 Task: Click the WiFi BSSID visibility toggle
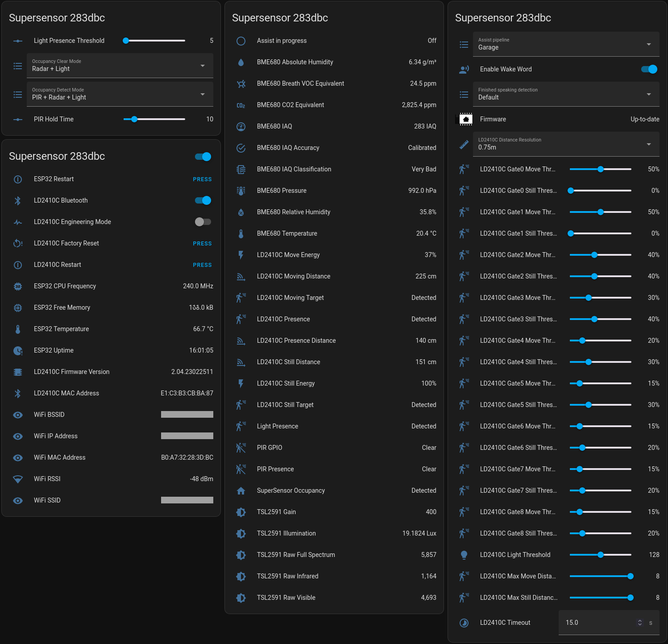tap(18, 415)
